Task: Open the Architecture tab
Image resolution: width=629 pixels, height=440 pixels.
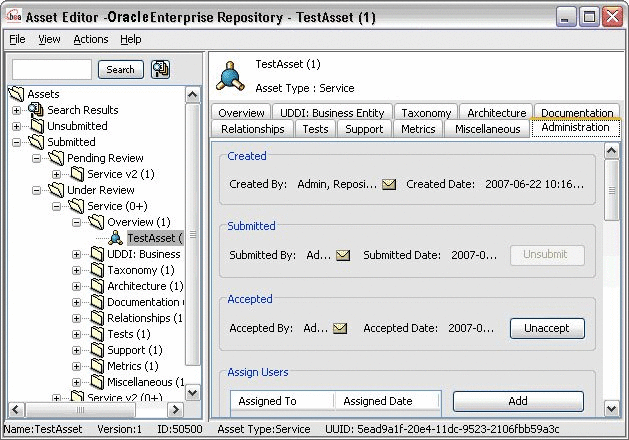Action: (496, 112)
